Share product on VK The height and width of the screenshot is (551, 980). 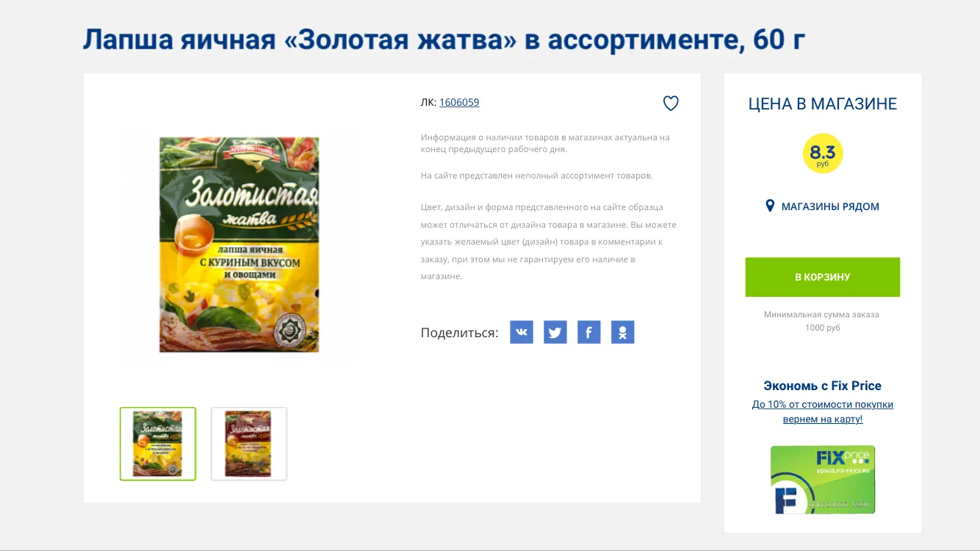point(522,332)
